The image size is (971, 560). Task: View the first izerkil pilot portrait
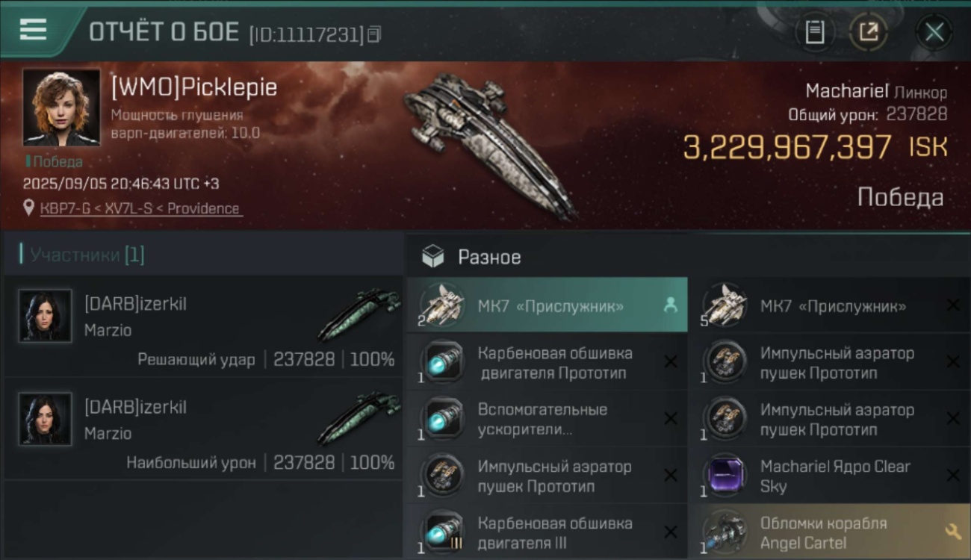[46, 316]
